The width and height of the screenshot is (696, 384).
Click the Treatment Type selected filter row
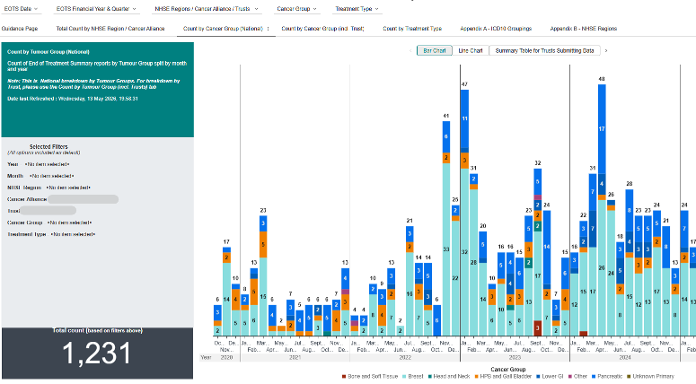click(x=51, y=234)
